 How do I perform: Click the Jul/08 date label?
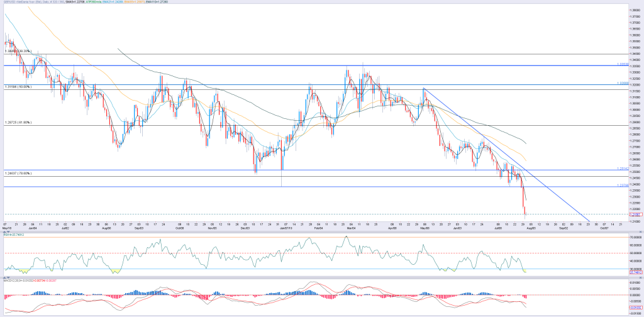(497, 227)
